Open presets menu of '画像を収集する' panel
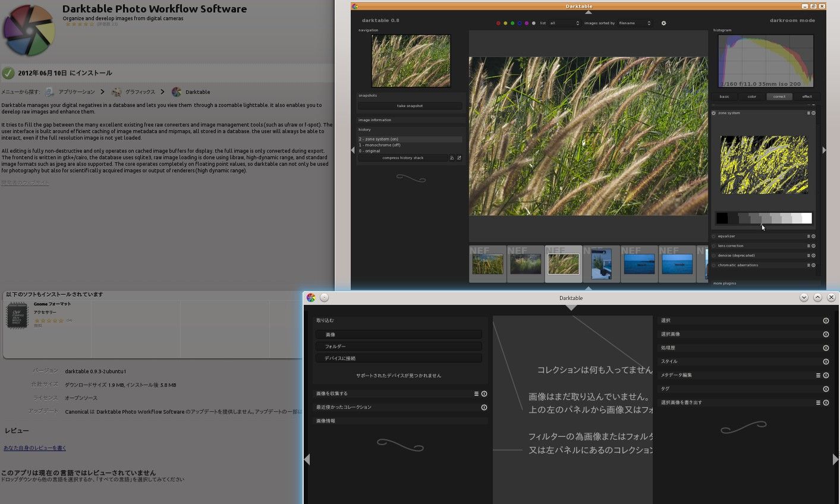Image resolution: width=840 pixels, height=504 pixels. (476, 393)
